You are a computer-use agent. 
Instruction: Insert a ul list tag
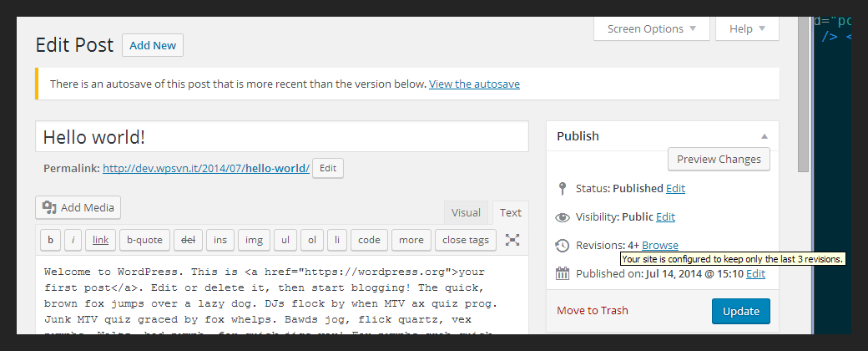pyautogui.click(x=285, y=240)
